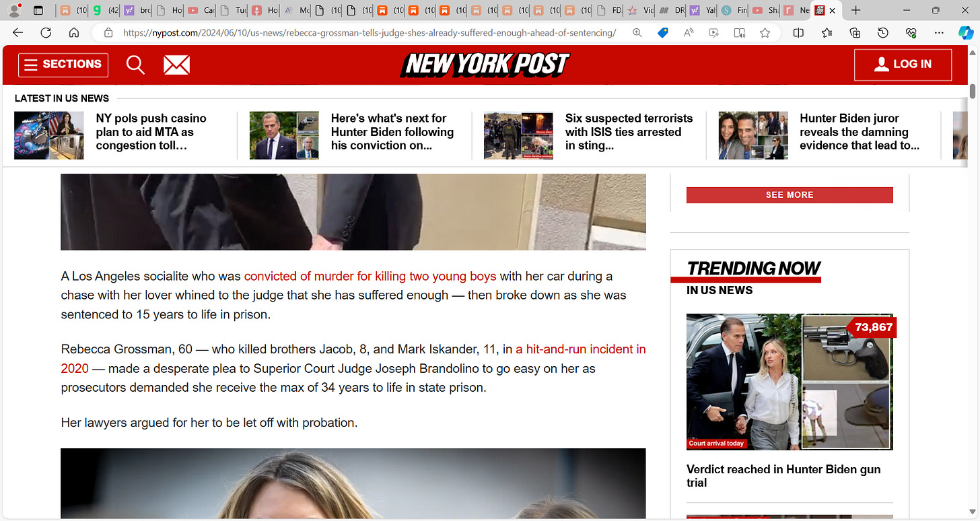
Task: Click the 'TRENDING NOW' heading
Action: (x=754, y=268)
